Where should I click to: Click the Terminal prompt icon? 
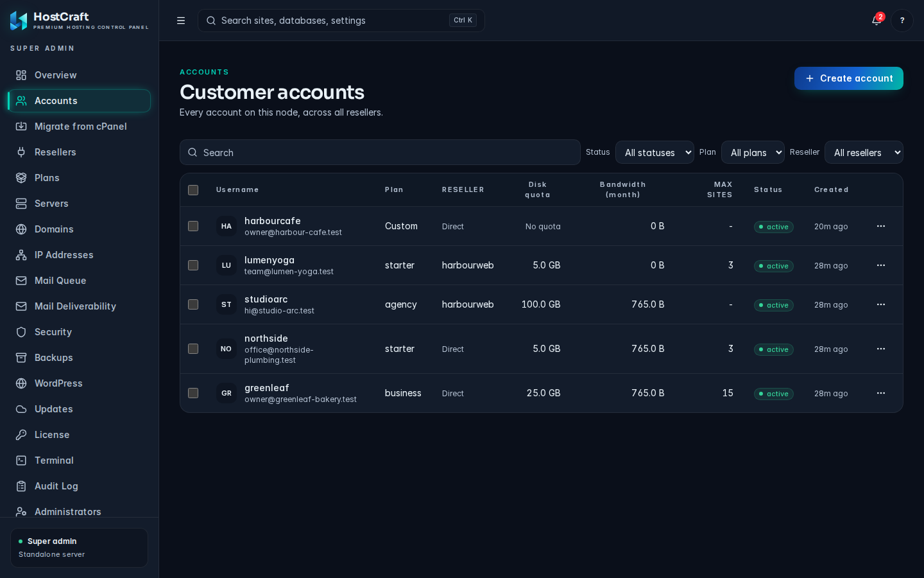(21, 460)
